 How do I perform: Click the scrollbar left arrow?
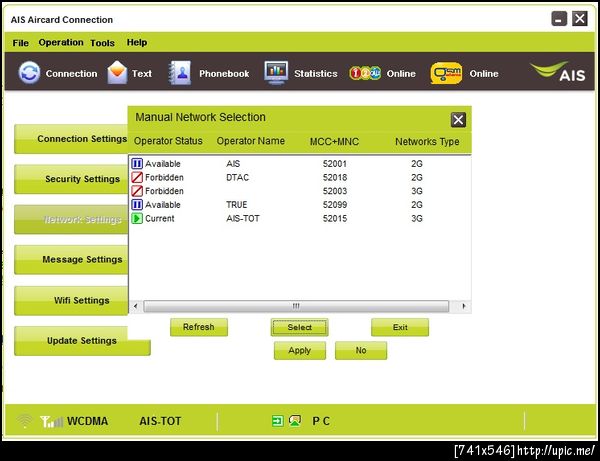click(x=135, y=306)
